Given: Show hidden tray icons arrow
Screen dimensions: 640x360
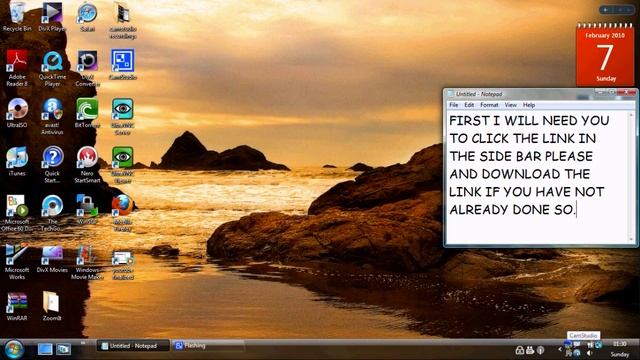Looking at the screenshot, I should pos(560,349).
